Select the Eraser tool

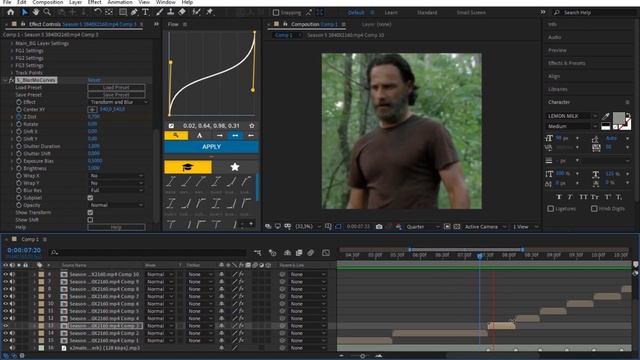pyautogui.click(x=182, y=12)
